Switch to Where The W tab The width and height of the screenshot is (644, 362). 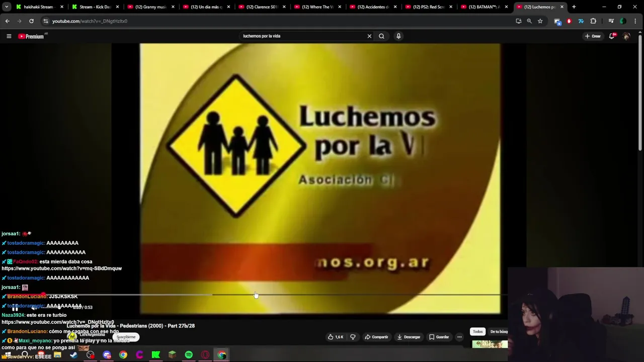coord(317,7)
